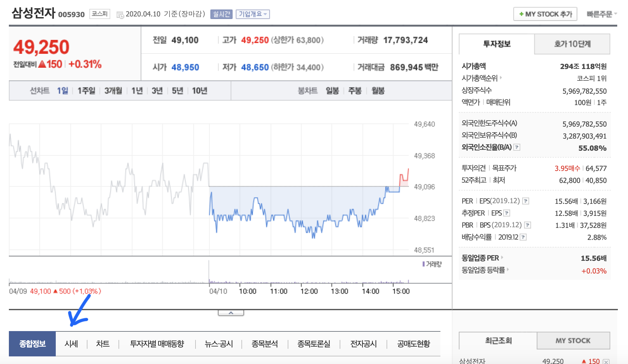Click the 투자의견 label

pyautogui.click(x=474, y=168)
